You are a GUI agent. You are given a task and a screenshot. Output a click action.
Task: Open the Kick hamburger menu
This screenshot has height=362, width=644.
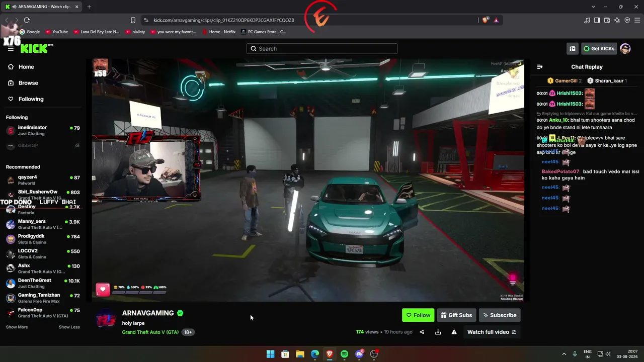(x=11, y=49)
